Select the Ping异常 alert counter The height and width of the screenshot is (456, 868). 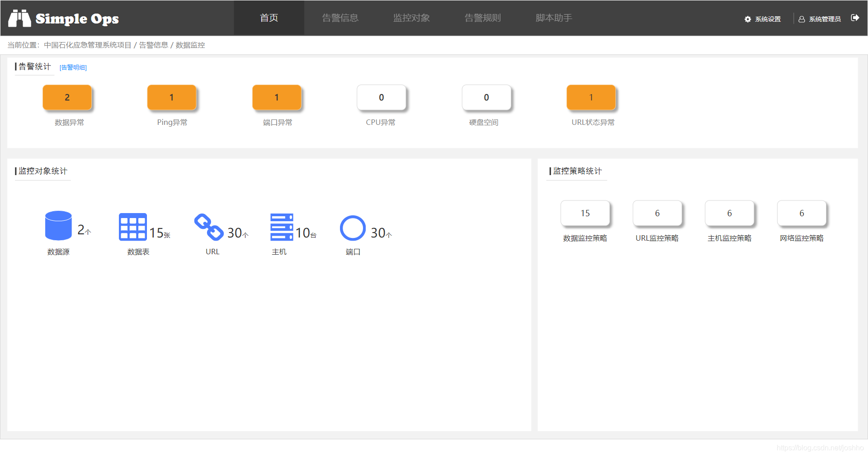[172, 97]
